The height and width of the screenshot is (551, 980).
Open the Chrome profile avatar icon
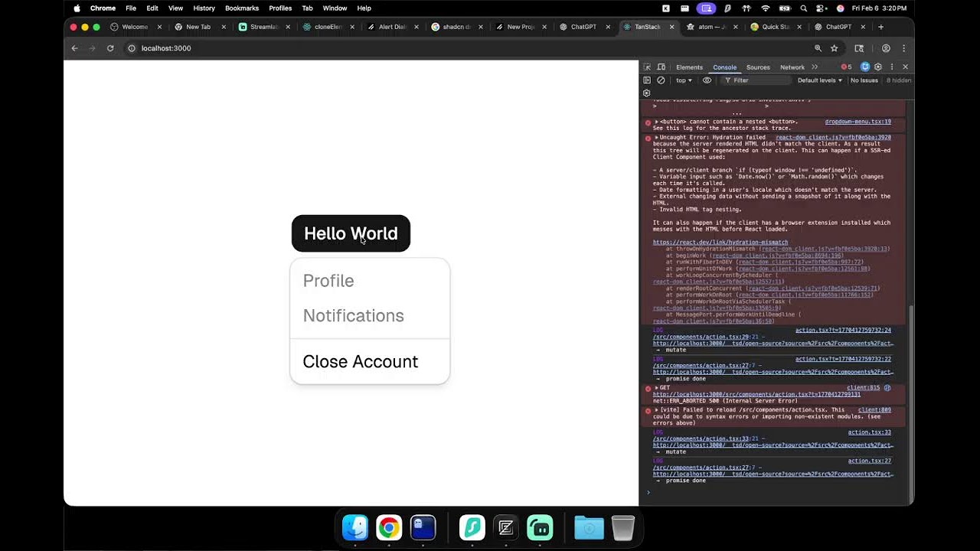tap(886, 48)
